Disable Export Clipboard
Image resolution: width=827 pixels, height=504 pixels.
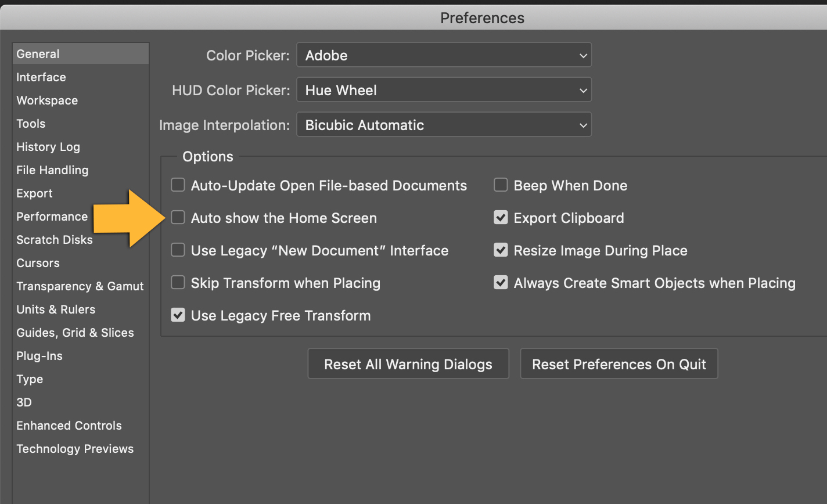pyautogui.click(x=501, y=217)
